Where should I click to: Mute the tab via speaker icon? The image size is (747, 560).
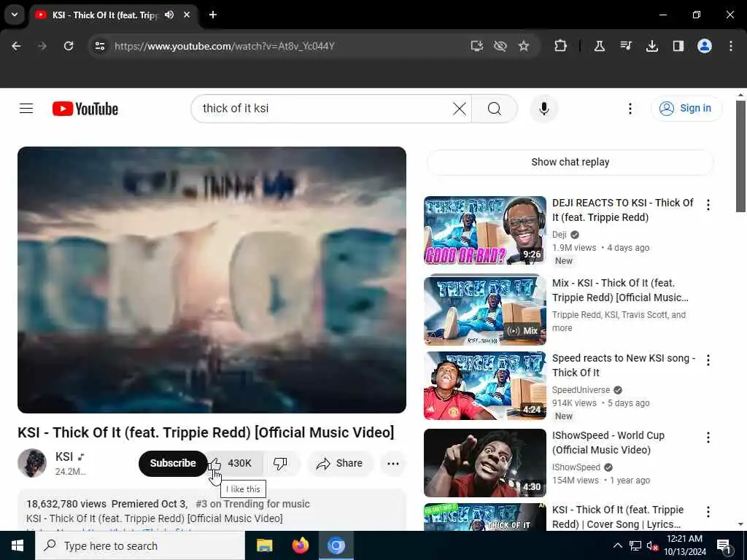[x=169, y=15]
